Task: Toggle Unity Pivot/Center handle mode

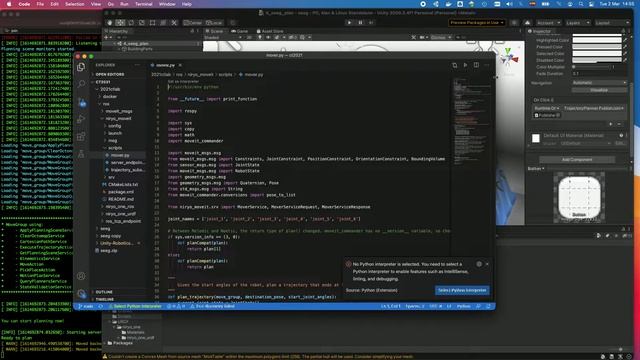Action: [x=192, y=23]
